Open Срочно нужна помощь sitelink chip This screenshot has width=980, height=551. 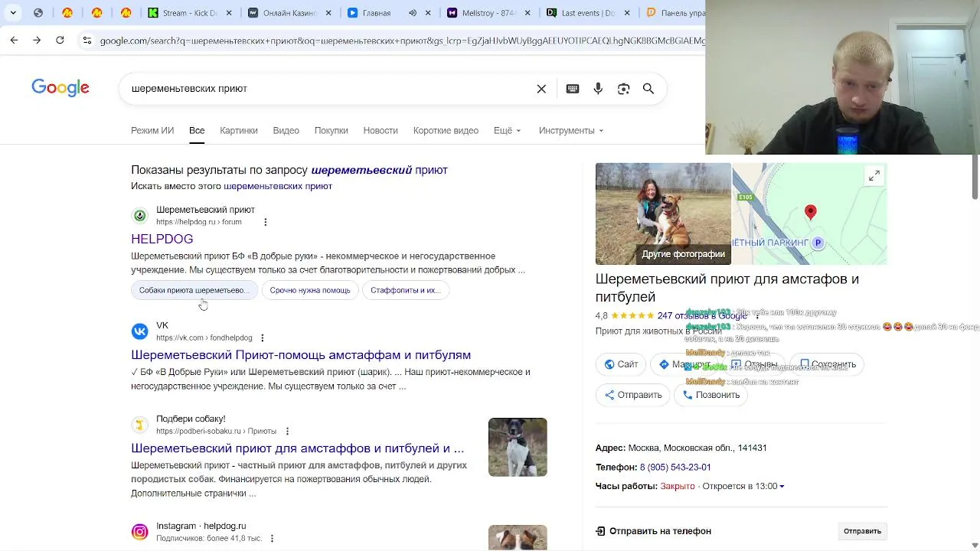pos(310,290)
